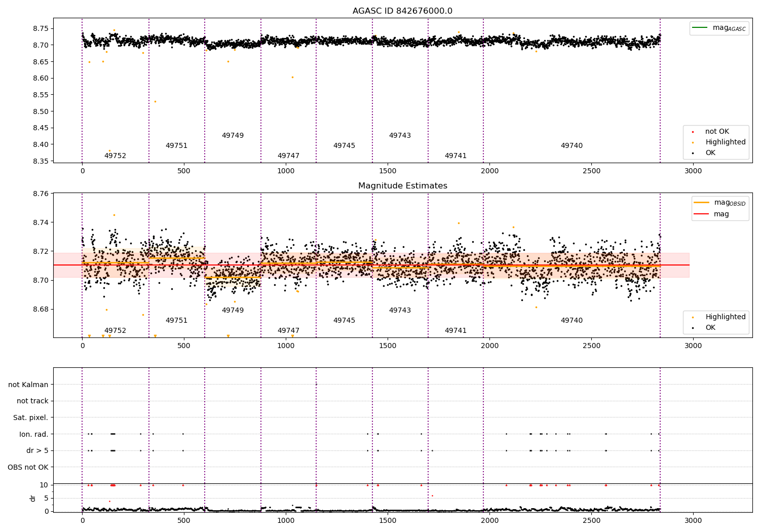
Task: Click the 8.35 y-axis tick label
Action: pos(40,161)
